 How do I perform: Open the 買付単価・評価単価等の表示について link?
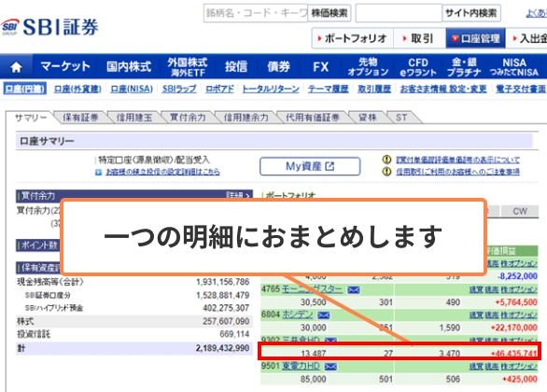pyautogui.click(x=457, y=160)
